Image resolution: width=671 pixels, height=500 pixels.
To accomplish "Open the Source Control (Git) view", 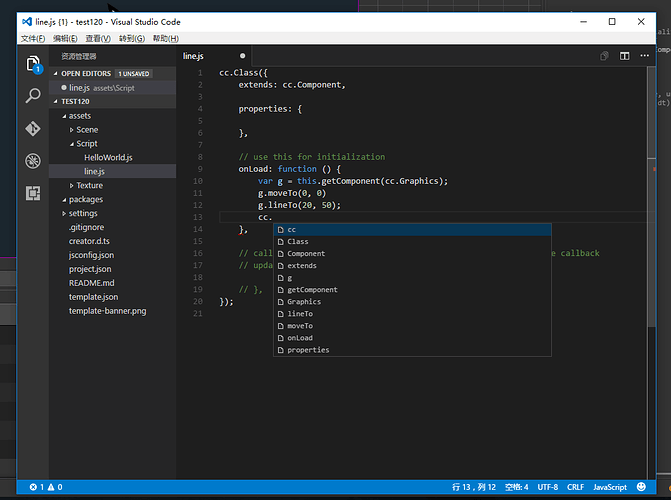I will click(x=32, y=129).
